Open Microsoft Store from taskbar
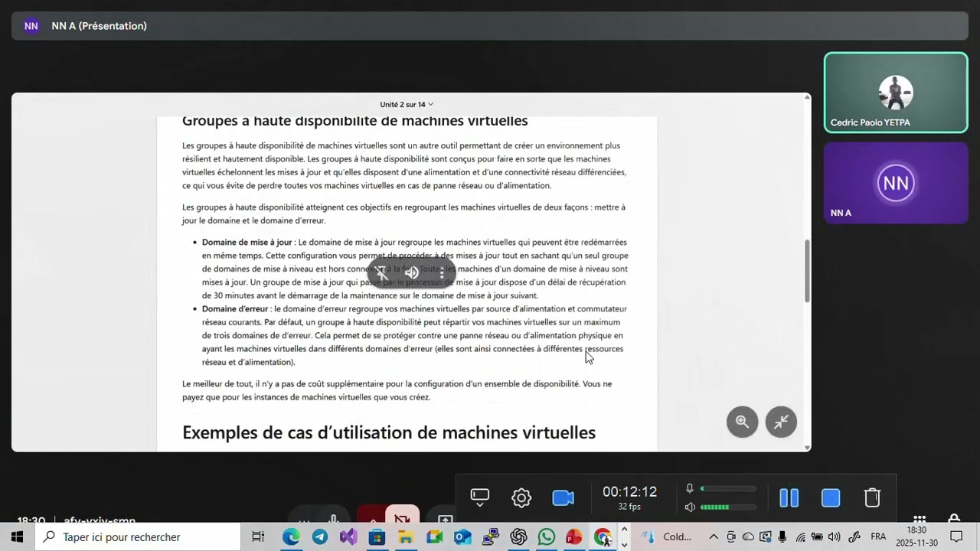This screenshot has width=980, height=551. click(x=377, y=537)
